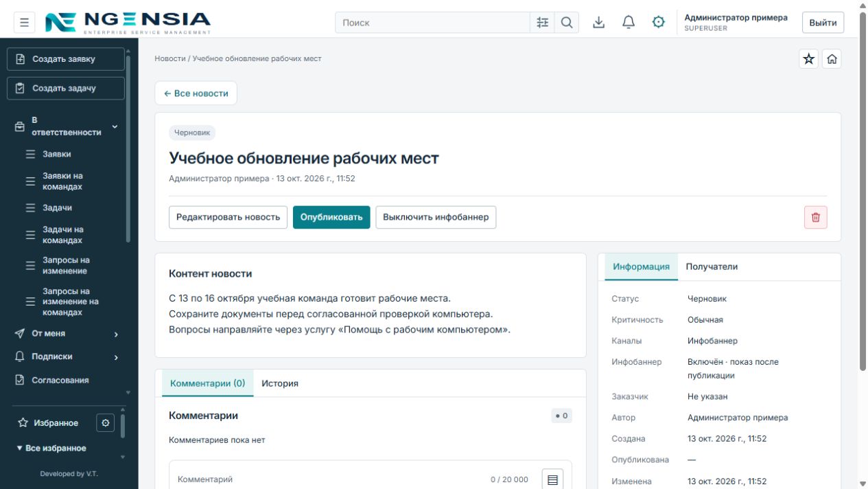The image size is (868, 489).
Task: Go back via «Все новости» button
Action: pyautogui.click(x=196, y=93)
